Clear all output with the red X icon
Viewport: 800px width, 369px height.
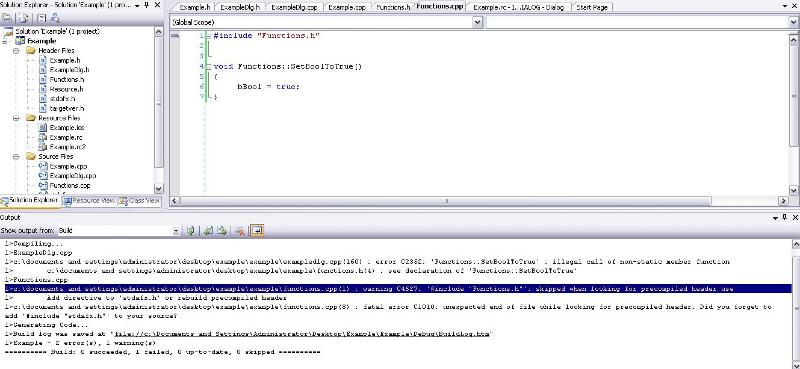(x=239, y=231)
